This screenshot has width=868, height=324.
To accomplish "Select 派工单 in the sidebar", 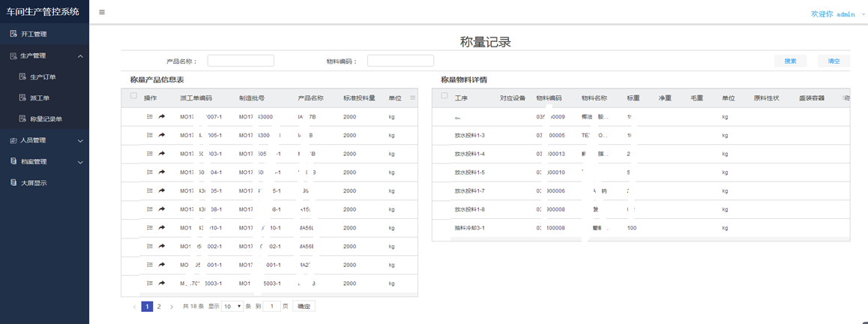I will [40, 97].
